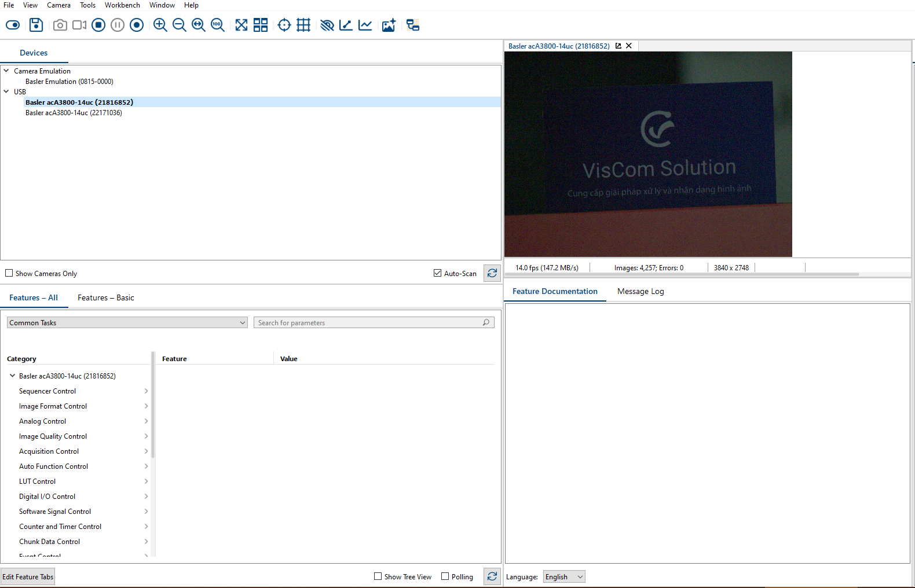Uncheck the Auto-Scan checkbox
This screenshot has height=588, width=915.
(x=438, y=273)
